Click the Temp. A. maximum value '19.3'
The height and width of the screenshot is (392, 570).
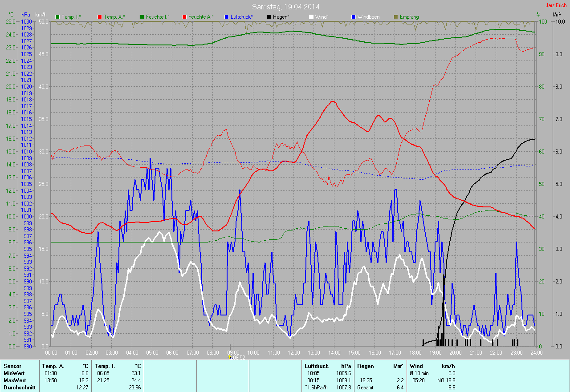coord(84,380)
